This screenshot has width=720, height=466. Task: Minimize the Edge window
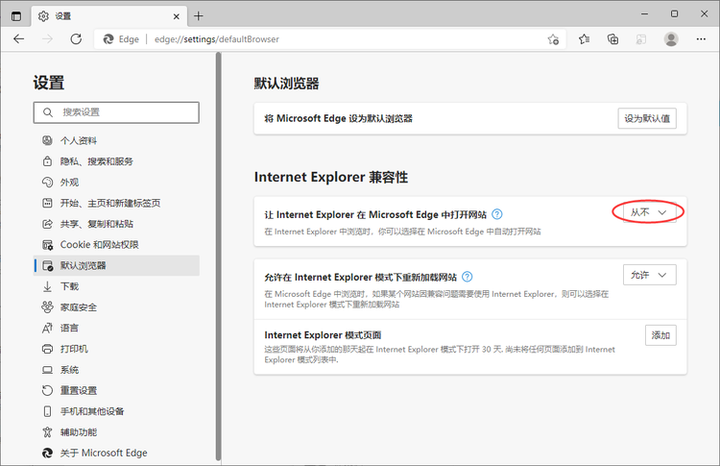645,14
